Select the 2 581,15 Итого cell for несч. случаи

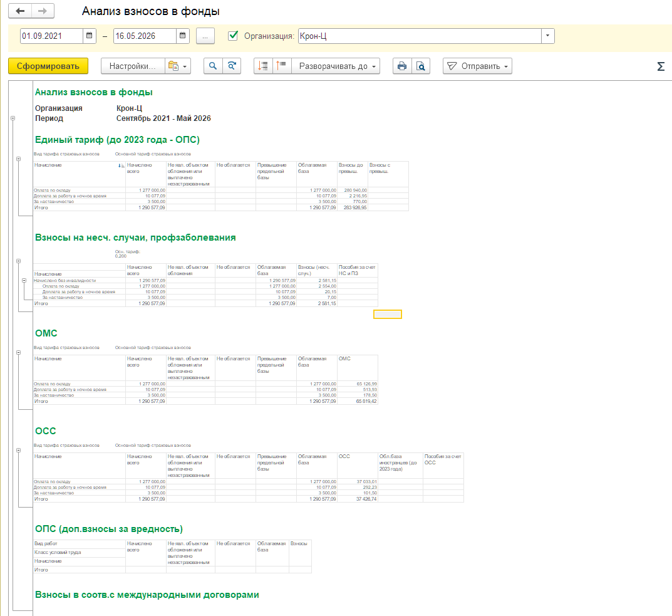tap(317, 304)
